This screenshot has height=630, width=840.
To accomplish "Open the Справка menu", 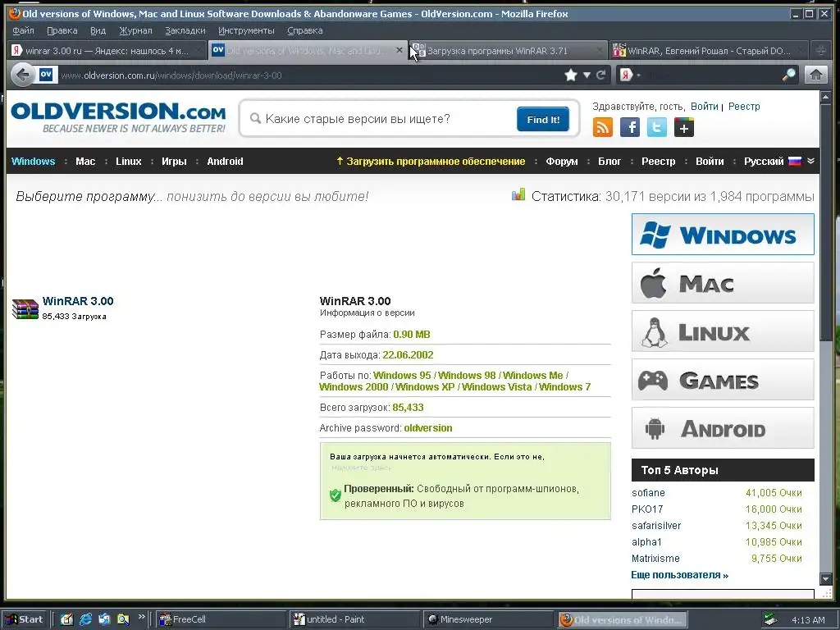I will (x=305, y=30).
